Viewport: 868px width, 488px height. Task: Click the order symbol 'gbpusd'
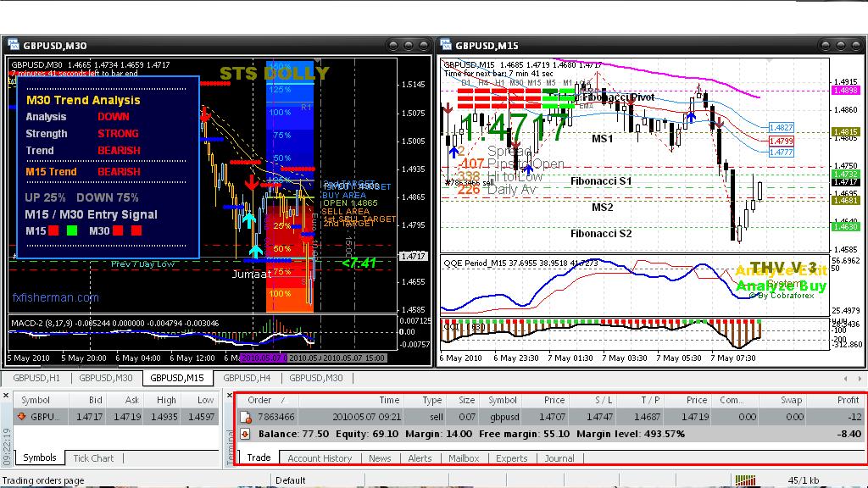coord(504,417)
